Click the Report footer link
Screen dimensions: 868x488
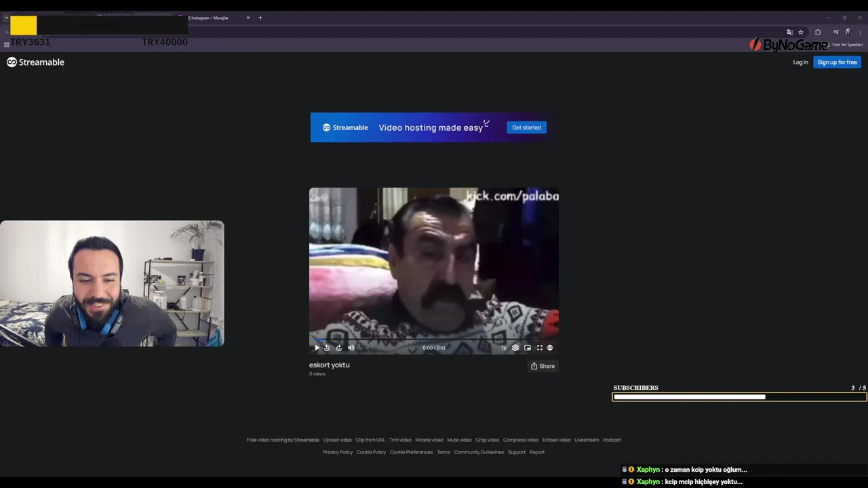[537, 452]
